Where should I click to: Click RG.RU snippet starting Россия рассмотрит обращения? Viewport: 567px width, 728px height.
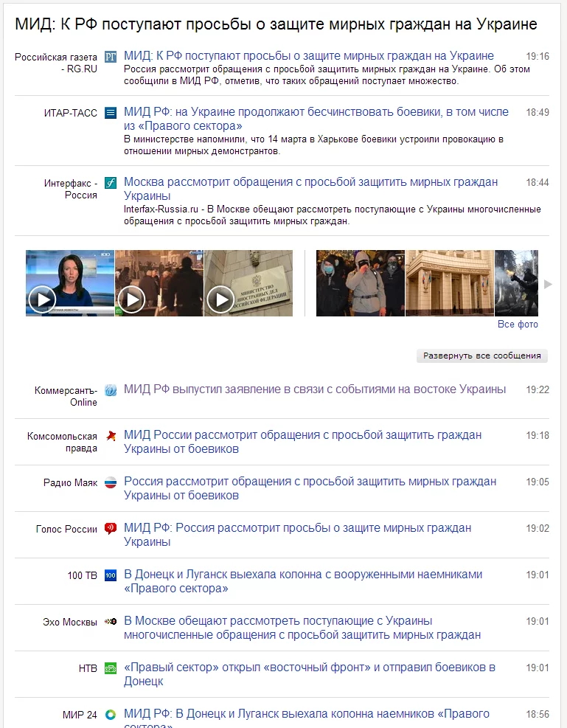(x=327, y=75)
